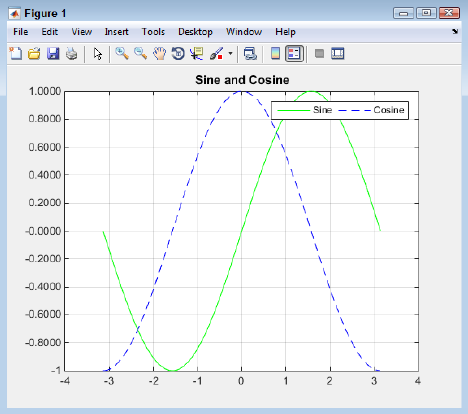468x414 pixels.
Task: Open a file with the folder icon
Action: point(34,53)
